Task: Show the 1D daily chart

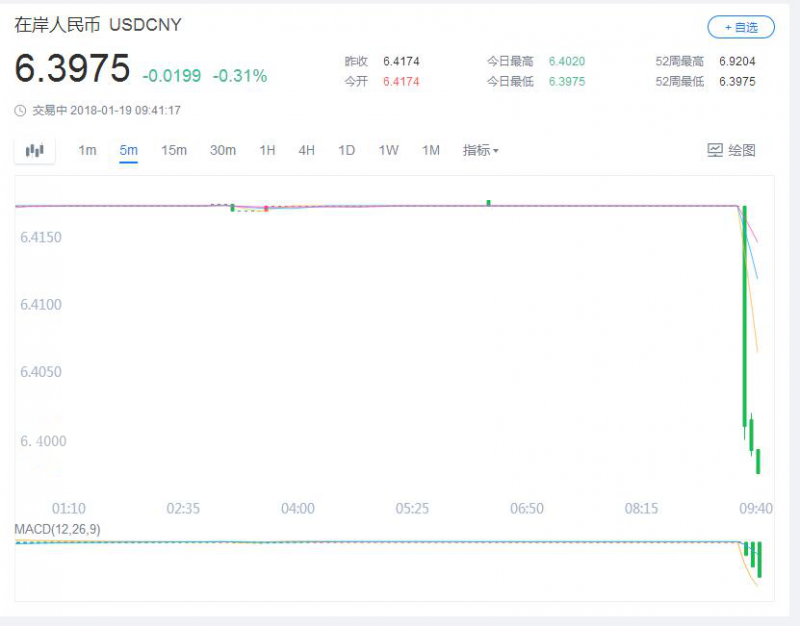Action: [x=346, y=151]
